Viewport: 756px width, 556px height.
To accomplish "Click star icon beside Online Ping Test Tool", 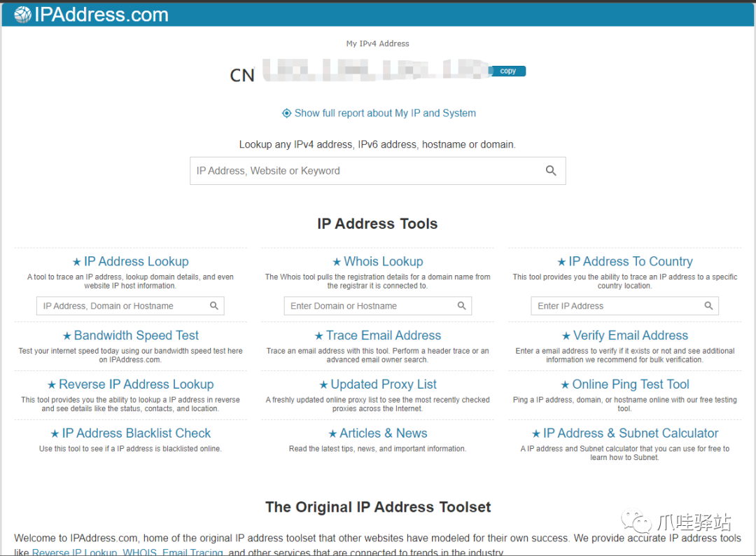I will pos(565,385).
